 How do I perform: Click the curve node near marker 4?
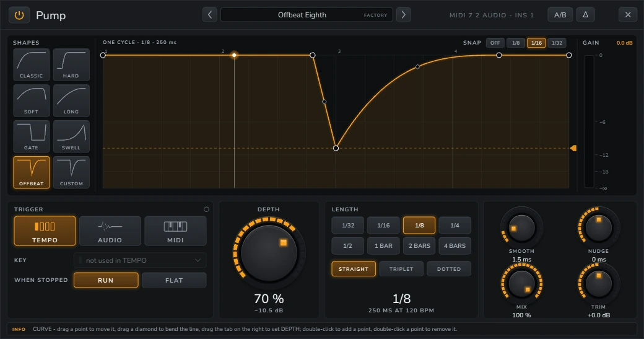click(x=499, y=55)
